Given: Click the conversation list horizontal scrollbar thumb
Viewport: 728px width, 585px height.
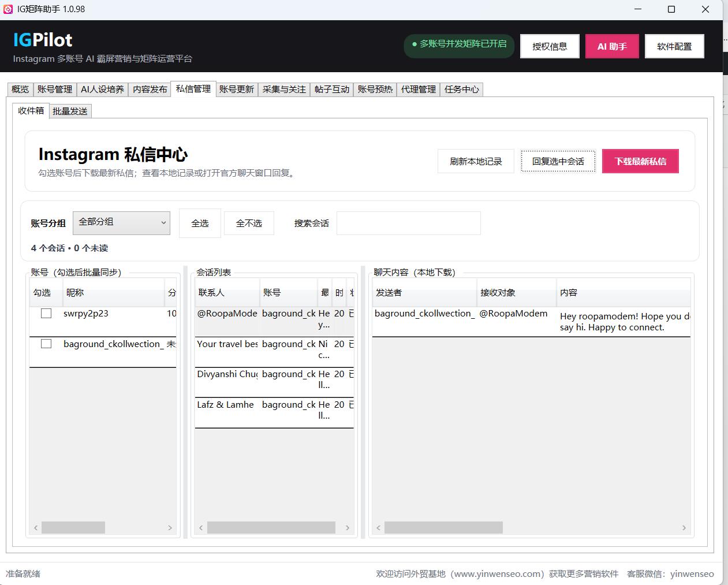Looking at the screenshot, I should 271,527.
